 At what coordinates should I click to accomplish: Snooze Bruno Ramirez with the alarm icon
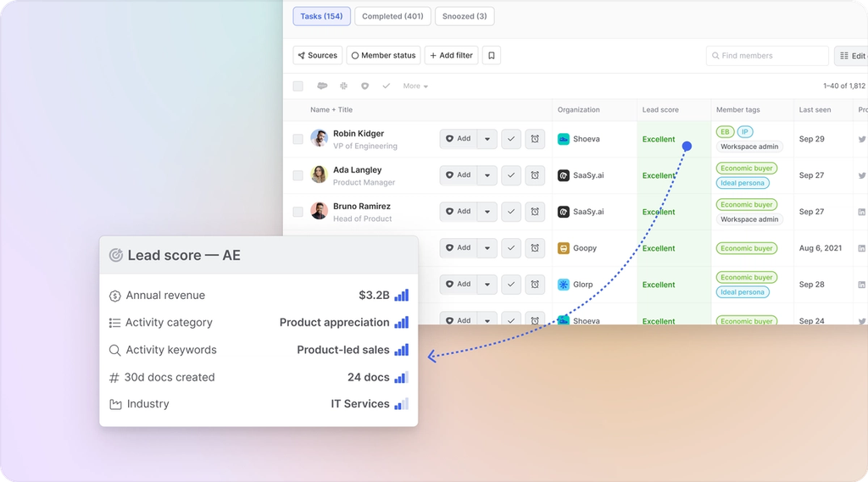click(x=535, y=212)
